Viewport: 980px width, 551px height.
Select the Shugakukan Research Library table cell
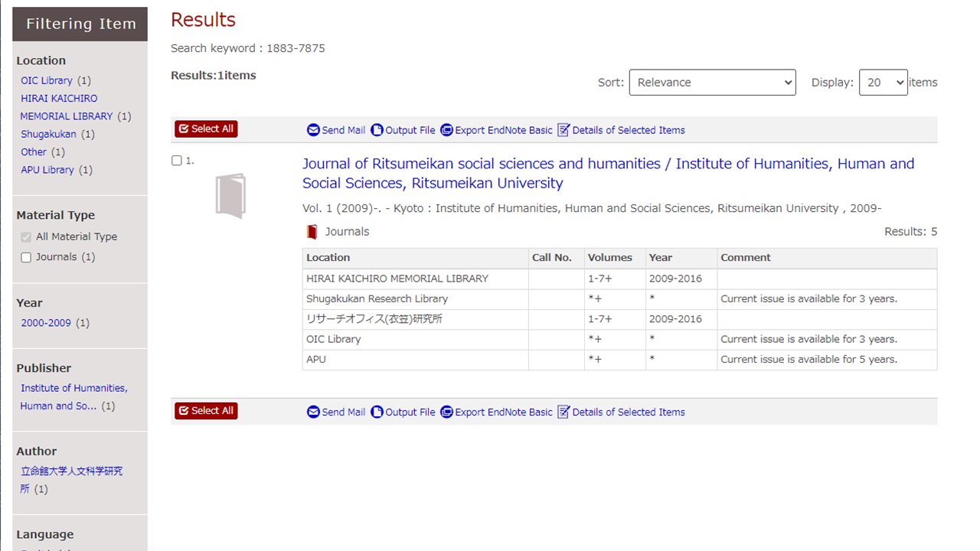click(x=416, y=299)
